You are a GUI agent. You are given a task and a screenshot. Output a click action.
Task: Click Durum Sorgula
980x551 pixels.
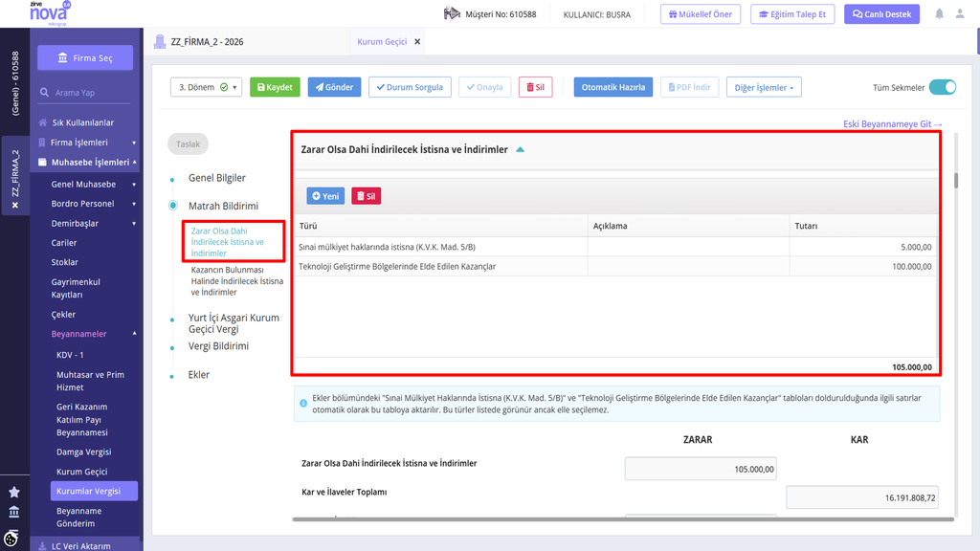(x=410, y=87)
